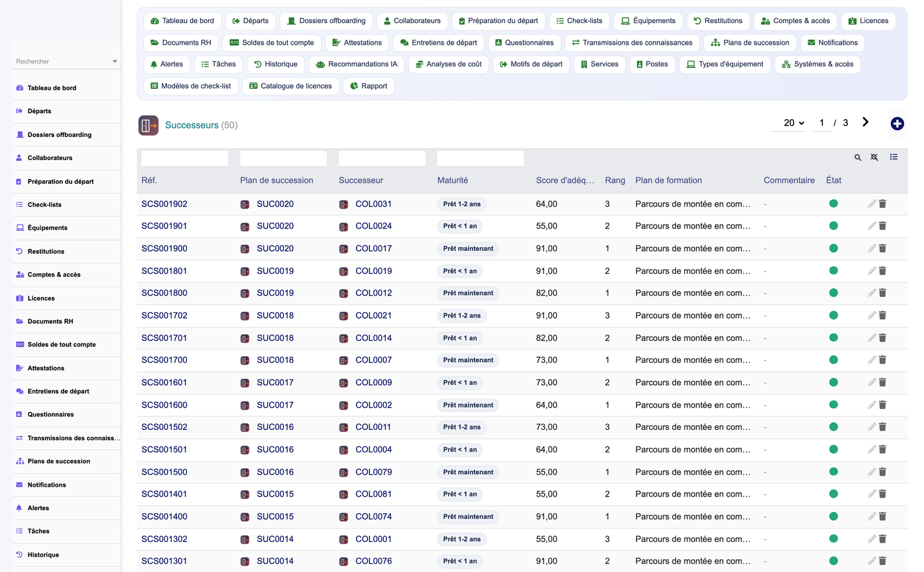Image resolution: width=924 pixels, height=572 pixels.
Task: Delete row SCS001900 with trash icon
Action: coord(882,248)
